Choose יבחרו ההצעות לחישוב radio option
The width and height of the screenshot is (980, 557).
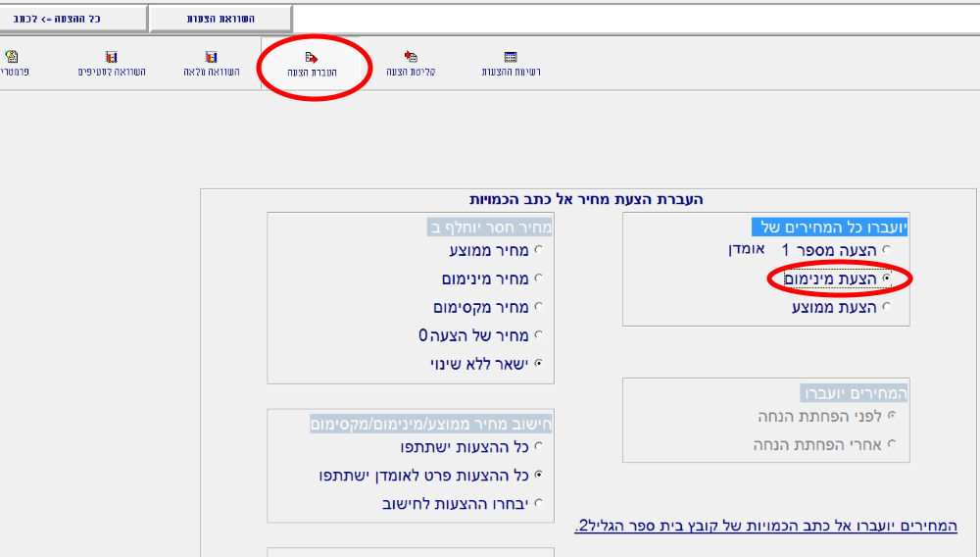coord(537,504)
